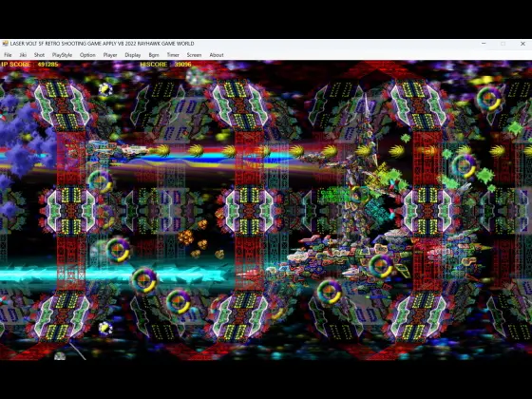Click the 1P SCORE 491285 readout
532x399 pixels.
coord(29,65)
